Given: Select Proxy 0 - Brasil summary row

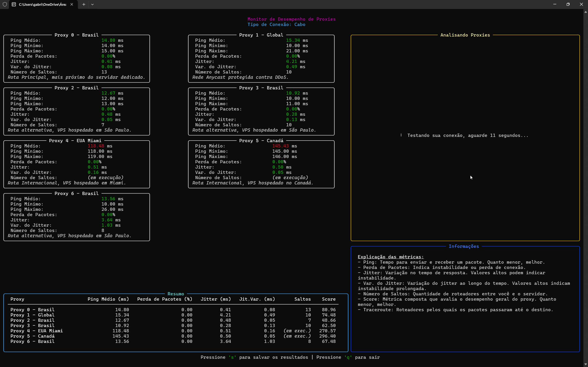Looking at the screenshot, I should tap(173, 310).
